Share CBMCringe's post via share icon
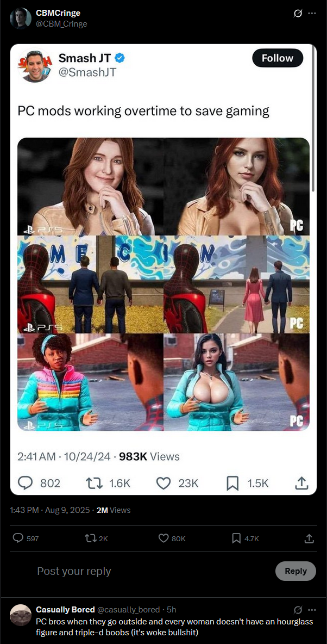The width and height of the screenshot is (327, 644). pyautogui.click(x=310, y=538)
